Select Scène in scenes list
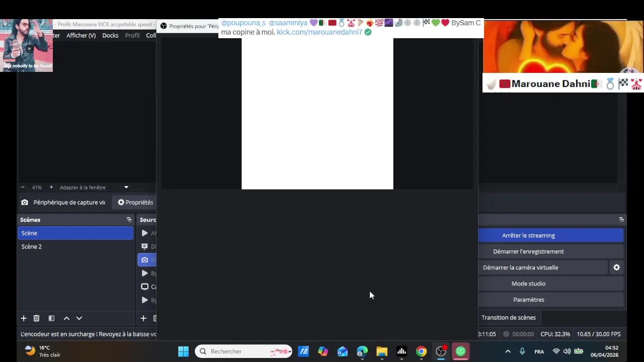644x362 pixels. 75,233
